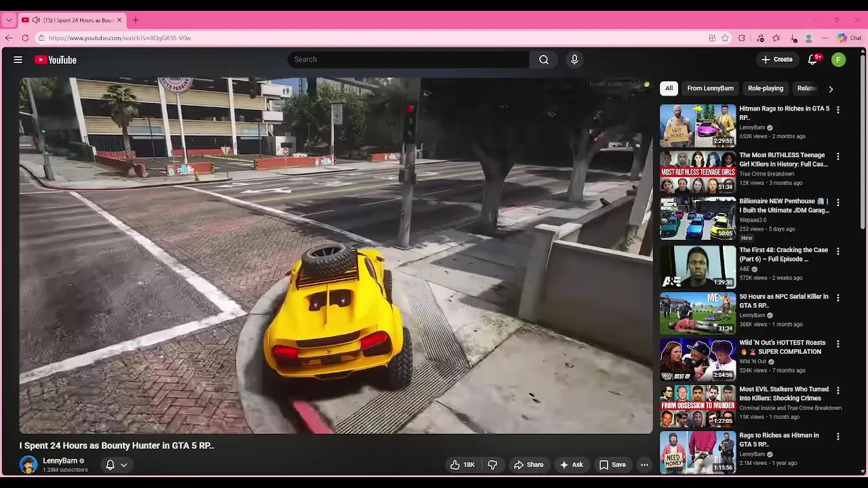Open options for Most RUTHLESS Teenage video
This screenshot has width=868, height=488.
click(x=838, y=157)
